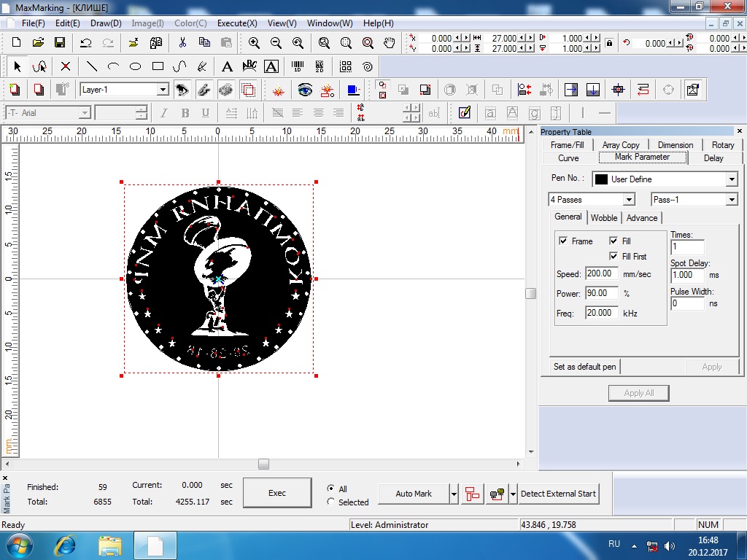747x560 pixels.
Task: Choose the rectangle drawing tool
Action: 158,66
